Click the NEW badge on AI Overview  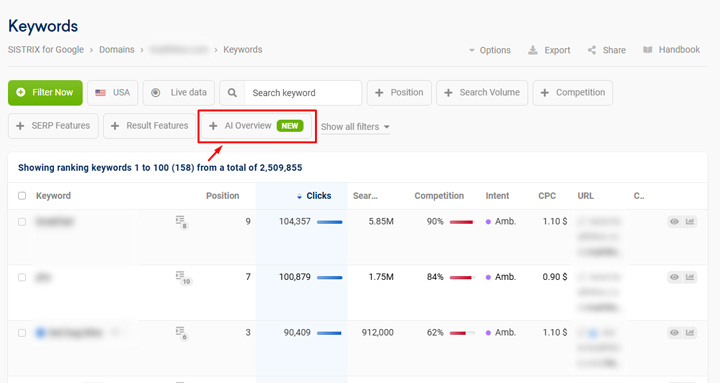(x=290, y=126)
